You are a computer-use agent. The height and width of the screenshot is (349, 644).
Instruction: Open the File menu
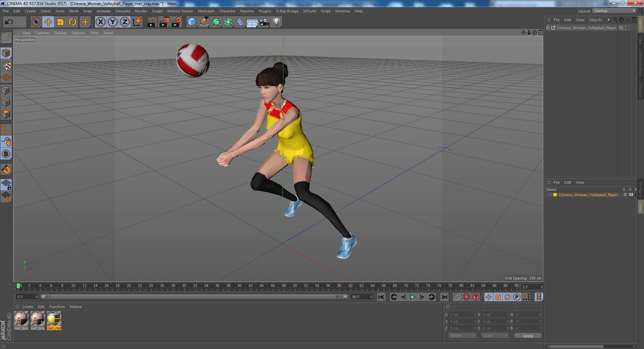[x=6, y=11]
